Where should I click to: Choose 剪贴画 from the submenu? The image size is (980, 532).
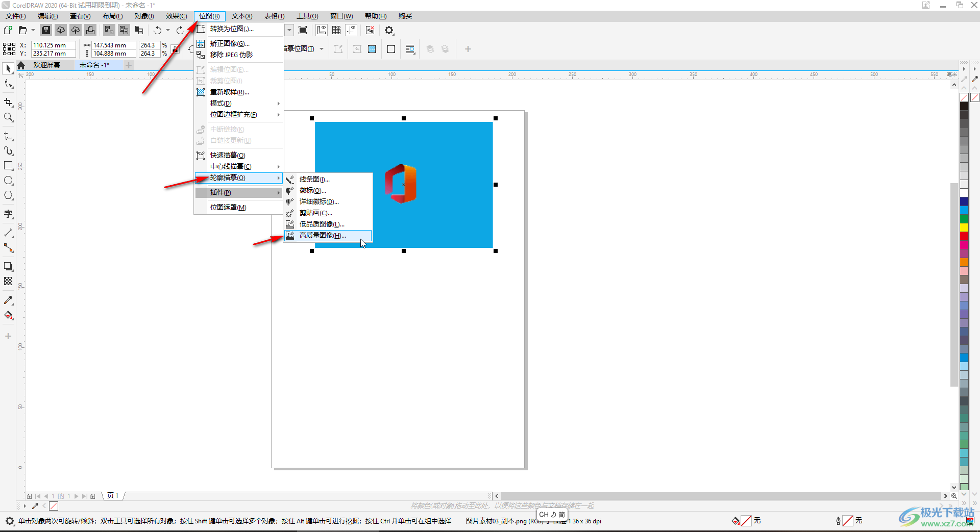coord(328,213)
